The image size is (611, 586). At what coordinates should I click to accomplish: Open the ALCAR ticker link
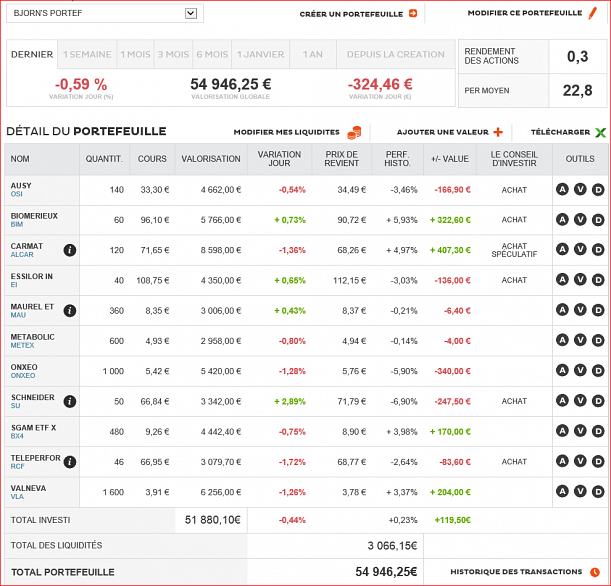point(22,254)
